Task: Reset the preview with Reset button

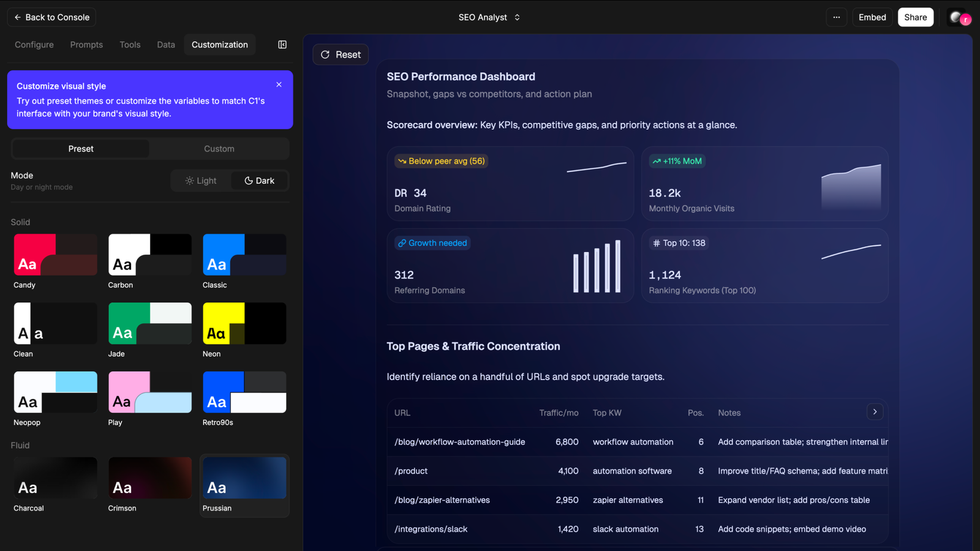Action: point(341,54)
